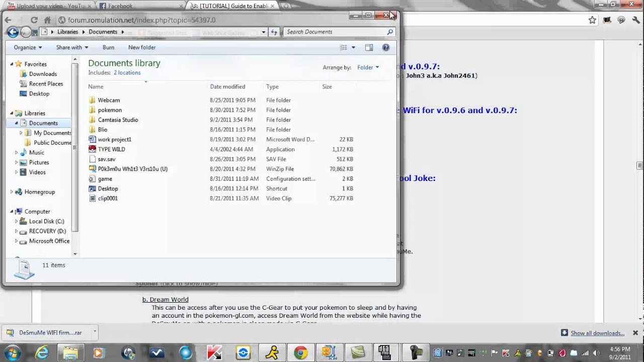Open the HP taskbar icon
The width and height of the screenshot is (644, 362).
pyautogui.click(x=128, y=352)
